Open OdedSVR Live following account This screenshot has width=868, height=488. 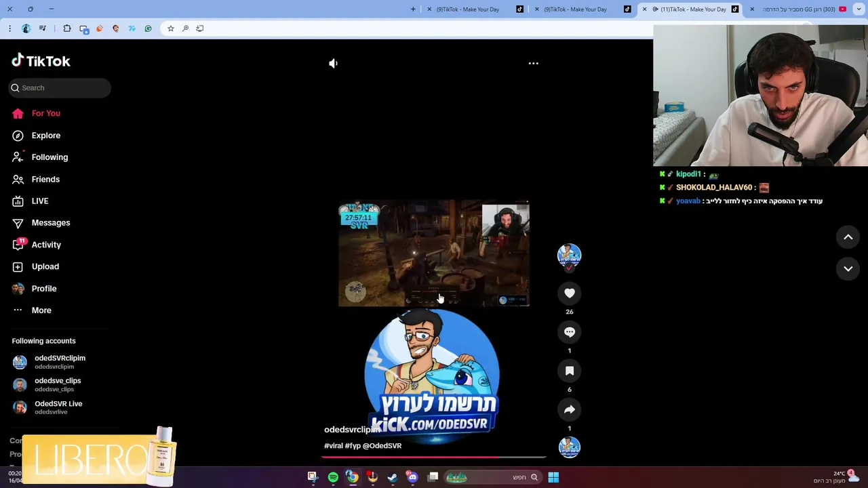pyautogui.click(x=47, y=407)
